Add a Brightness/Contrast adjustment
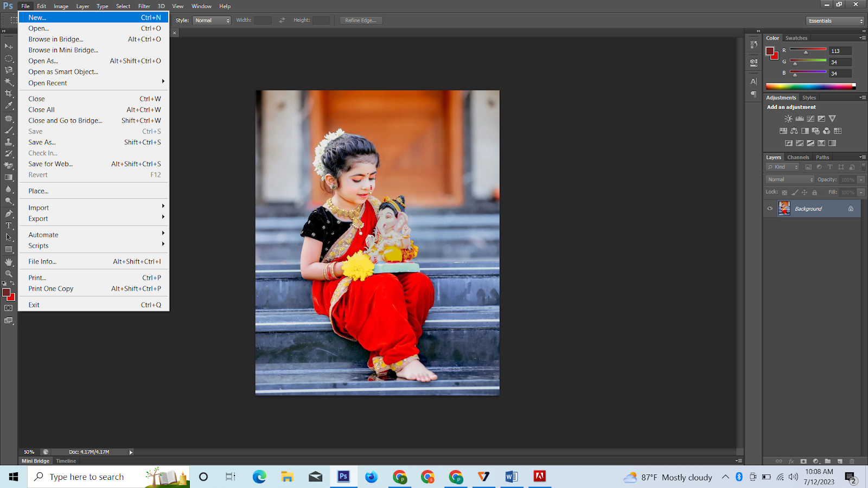 point(788,119)
